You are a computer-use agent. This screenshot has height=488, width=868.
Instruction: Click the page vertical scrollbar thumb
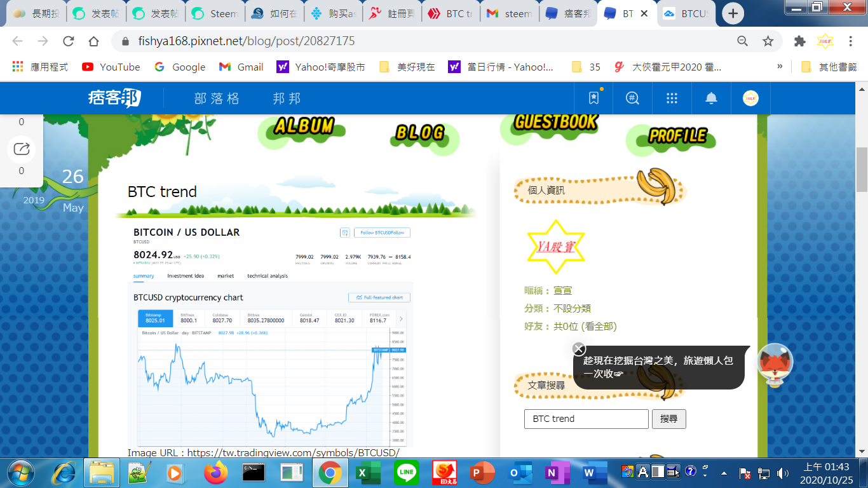862,170
